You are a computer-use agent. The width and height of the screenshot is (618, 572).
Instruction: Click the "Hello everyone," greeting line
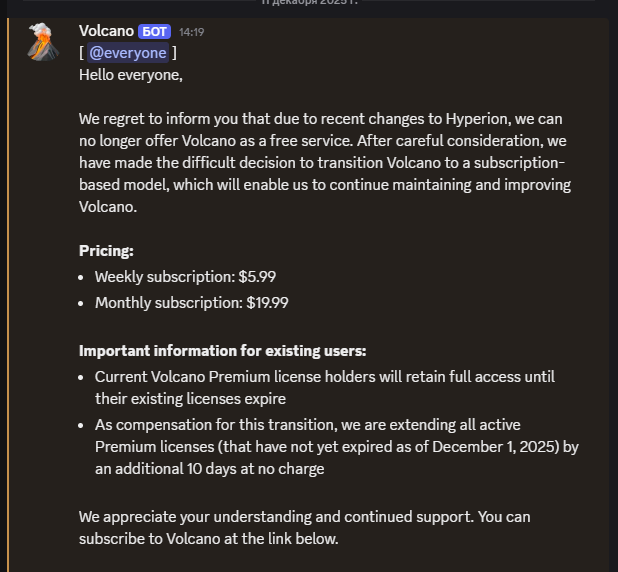[131, 74]
